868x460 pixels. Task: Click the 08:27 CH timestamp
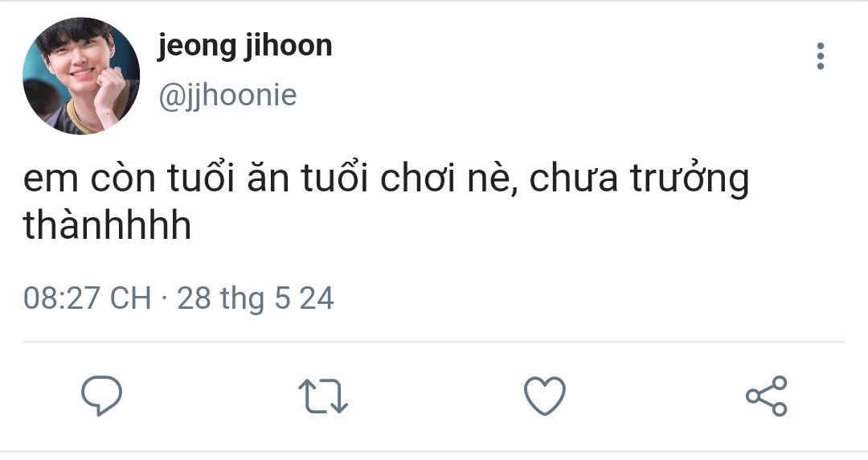coord(87,298)
